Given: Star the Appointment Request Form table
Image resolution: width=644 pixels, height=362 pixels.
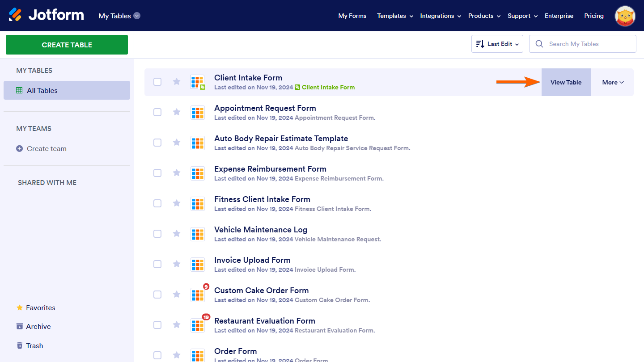Looking at the screenshot, I should tap(177, 112).
